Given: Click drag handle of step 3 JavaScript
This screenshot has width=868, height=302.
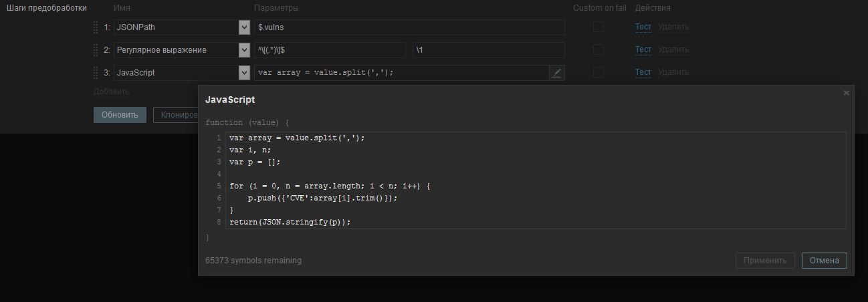Looking at the screenshot, I should pos(96,73).
